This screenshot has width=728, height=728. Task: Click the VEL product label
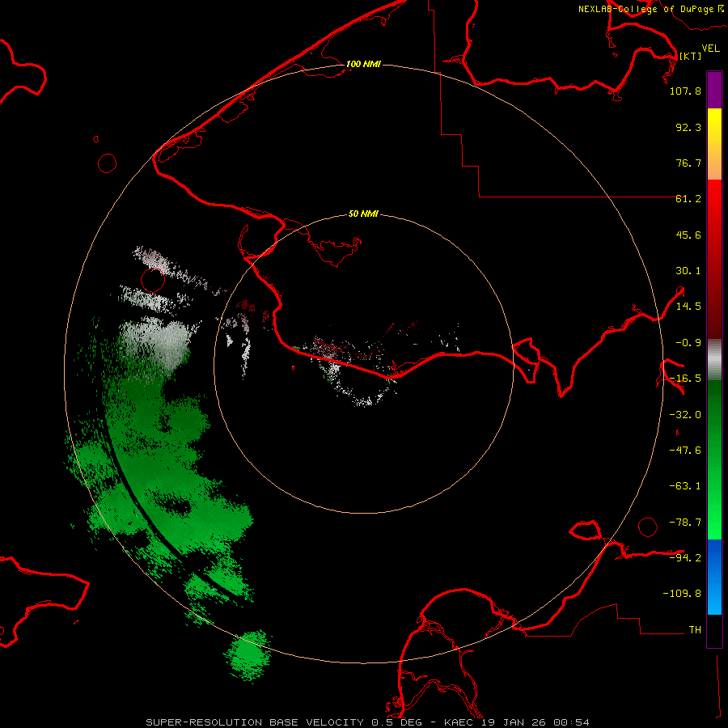tap(710, 49)
